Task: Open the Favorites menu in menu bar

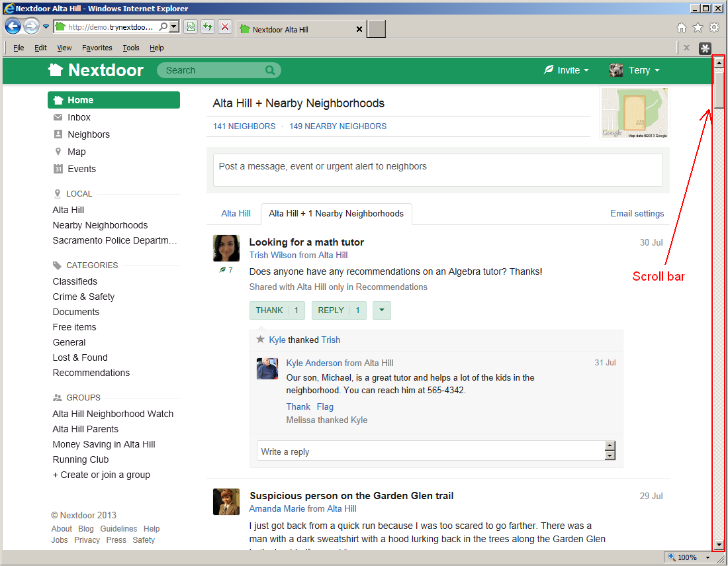Action: coord(97,48)
